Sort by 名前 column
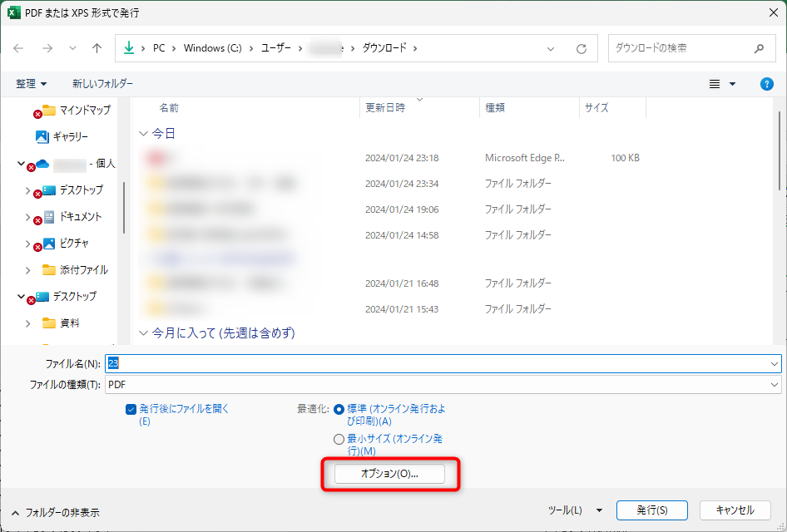Viewport: 787px width, 532px height. [x=169, y=108]
